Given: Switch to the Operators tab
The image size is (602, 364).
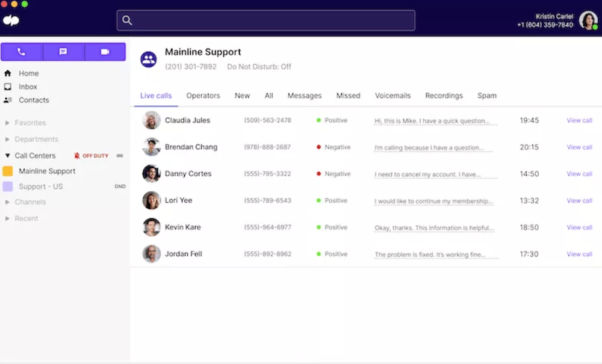Looking at the screenshot, I should tap(203, 96).
